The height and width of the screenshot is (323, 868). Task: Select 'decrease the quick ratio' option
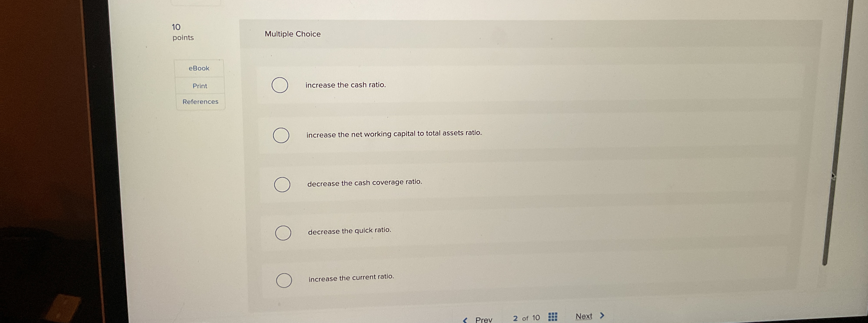[x=283, y=232]
